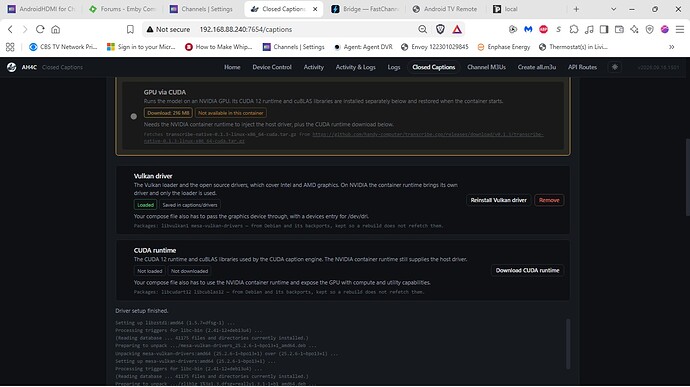Toggle the browser sidebar panel

pyautogui.click(x=604, y=29)
